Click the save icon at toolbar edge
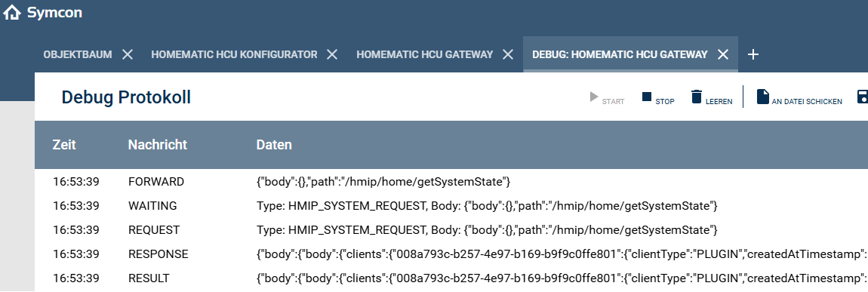Viewport: 868px width, 292px height. tap(863, 97)
